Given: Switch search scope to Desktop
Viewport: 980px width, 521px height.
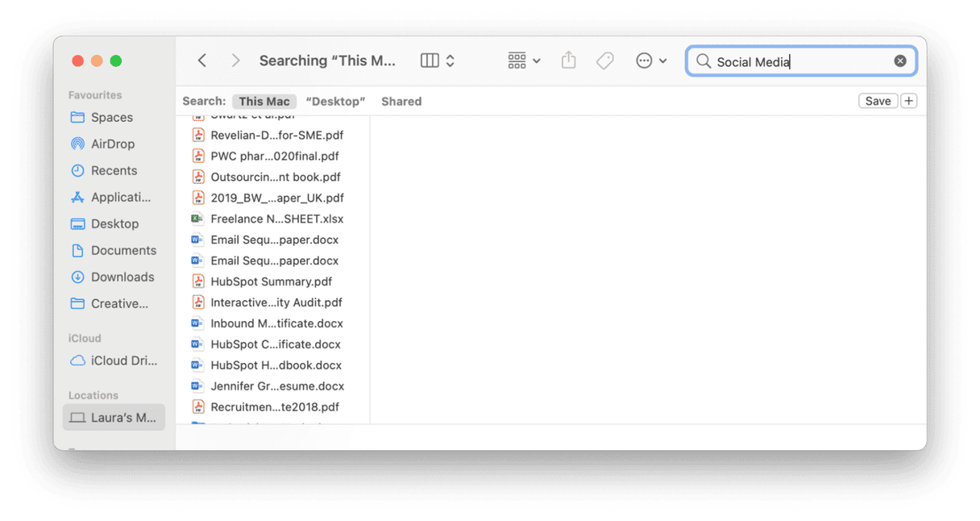Looking at the screenshot, I should click(335, 101).
